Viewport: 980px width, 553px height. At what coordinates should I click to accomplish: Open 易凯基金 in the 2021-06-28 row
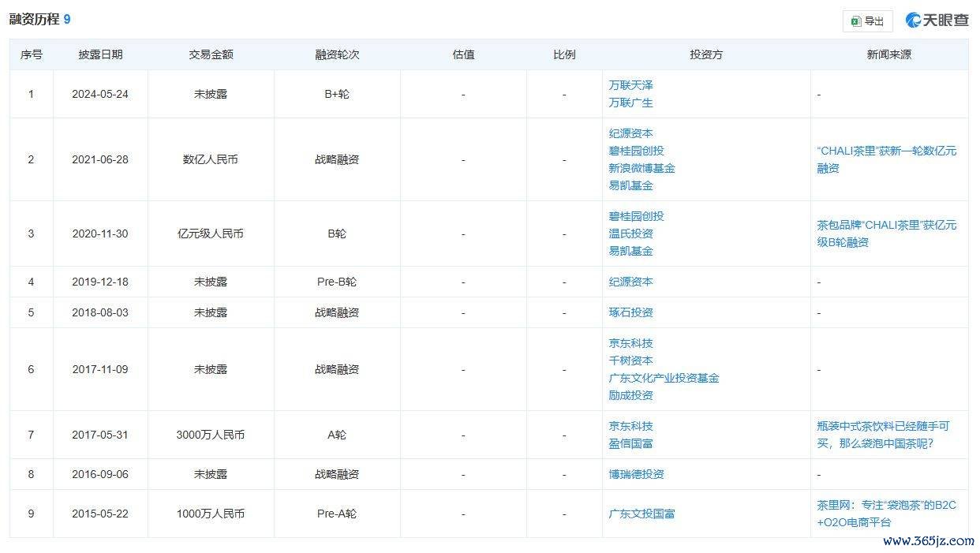tap(630, 185)
